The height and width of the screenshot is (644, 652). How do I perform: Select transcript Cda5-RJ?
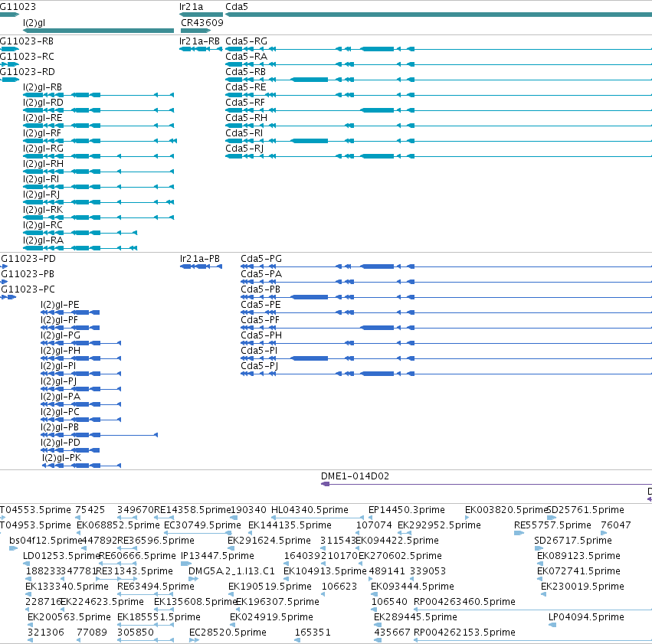[439, 156]
